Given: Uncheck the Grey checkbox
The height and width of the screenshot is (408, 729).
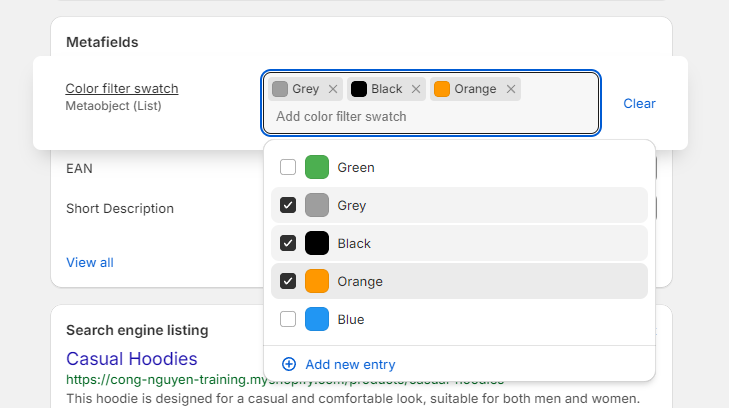Looking at the screenshot, I should tap(288, 205).
